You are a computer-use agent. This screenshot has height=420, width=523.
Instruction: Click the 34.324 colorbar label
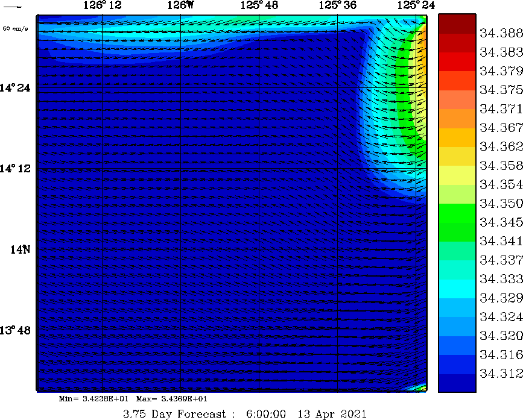[501, 316]
